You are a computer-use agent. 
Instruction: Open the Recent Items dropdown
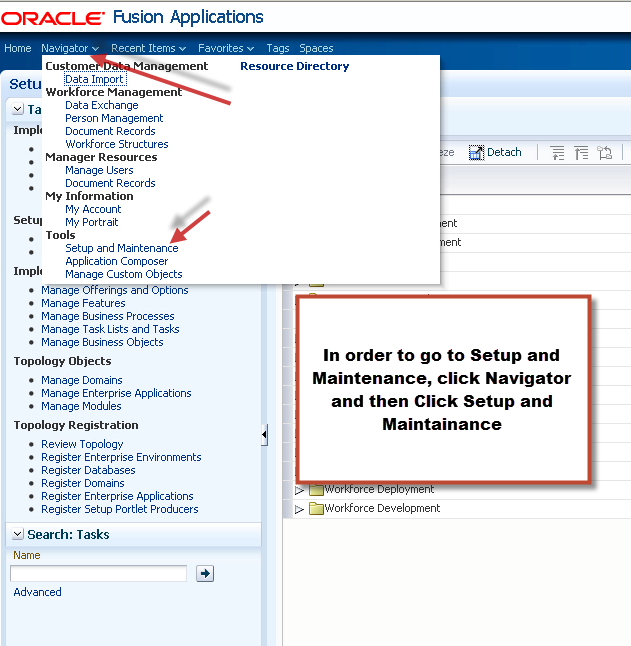pos(148,48)
